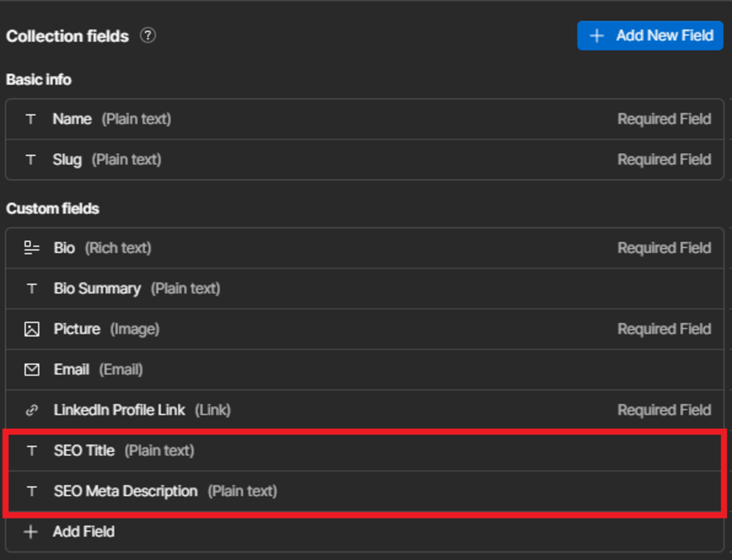Select the rich text icon next to Bio

pos(31,248)
